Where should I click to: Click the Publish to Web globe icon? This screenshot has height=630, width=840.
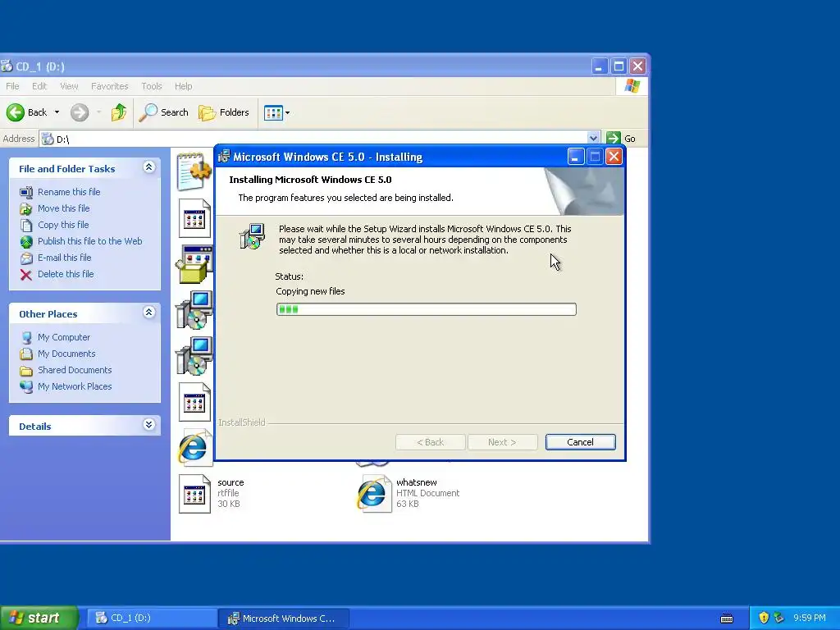25,242
